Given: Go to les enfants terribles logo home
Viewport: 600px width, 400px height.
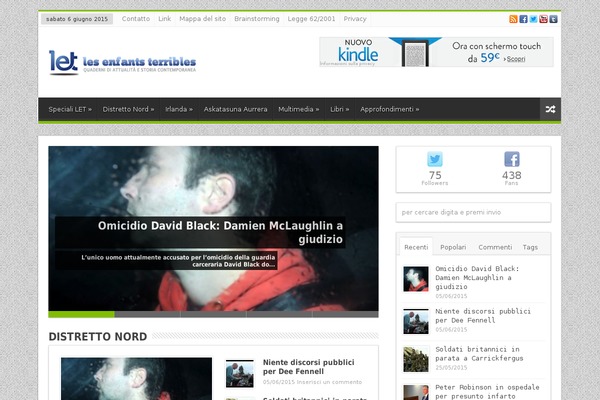Looking at the screenshot, I should pyautogui.click(x=122, y=62).
